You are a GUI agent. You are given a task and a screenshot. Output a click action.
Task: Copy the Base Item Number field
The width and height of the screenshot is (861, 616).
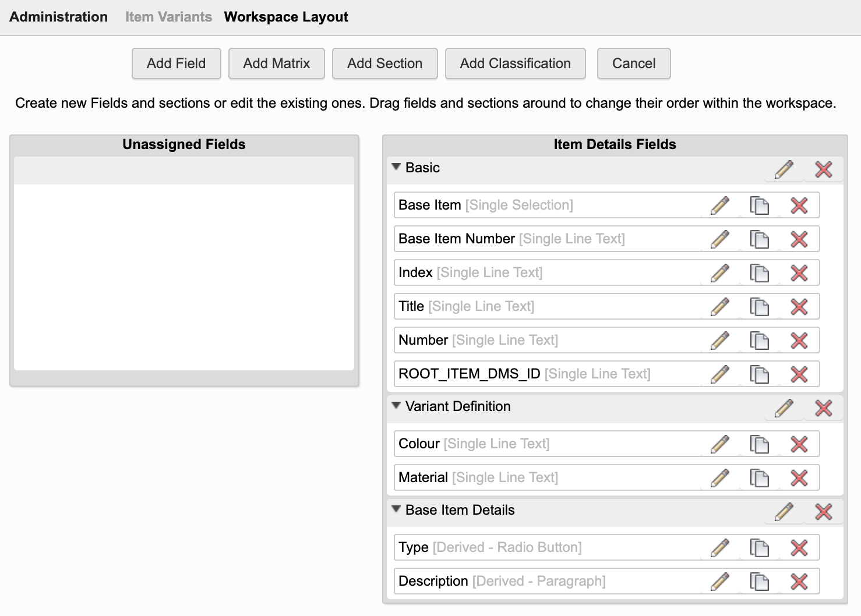759,239
